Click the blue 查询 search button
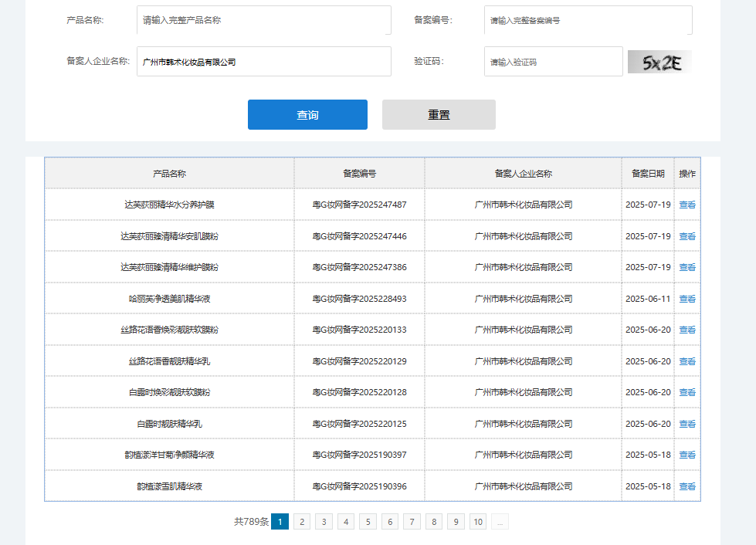The width and height of the screenshot is (756, 545). click(307, 114)
